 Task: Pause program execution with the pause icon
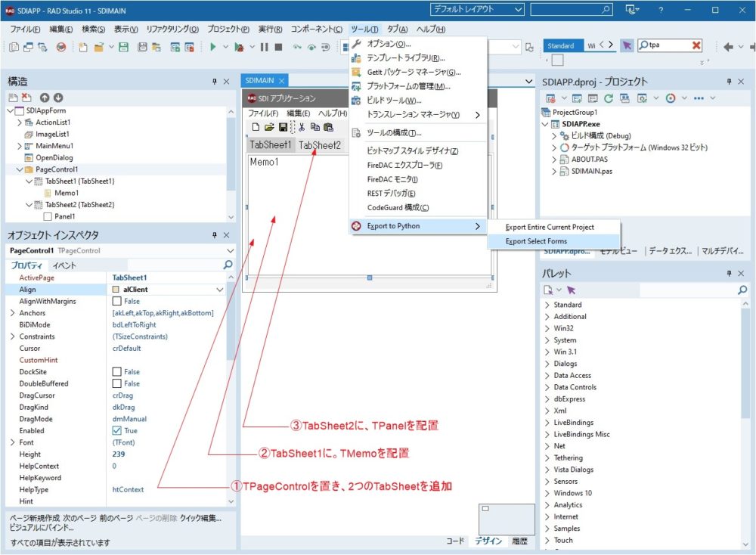point(264,47)
